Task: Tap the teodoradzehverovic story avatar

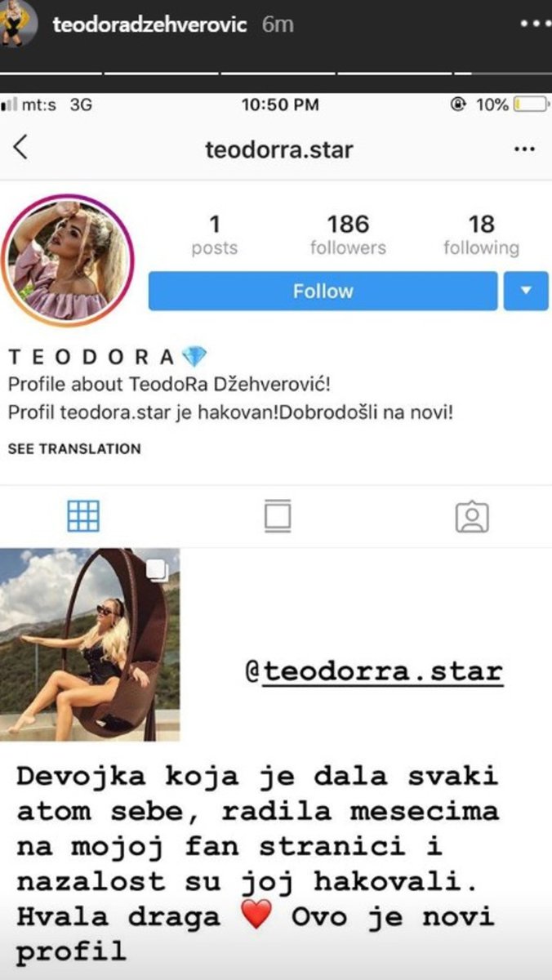Action: (19, 23)
